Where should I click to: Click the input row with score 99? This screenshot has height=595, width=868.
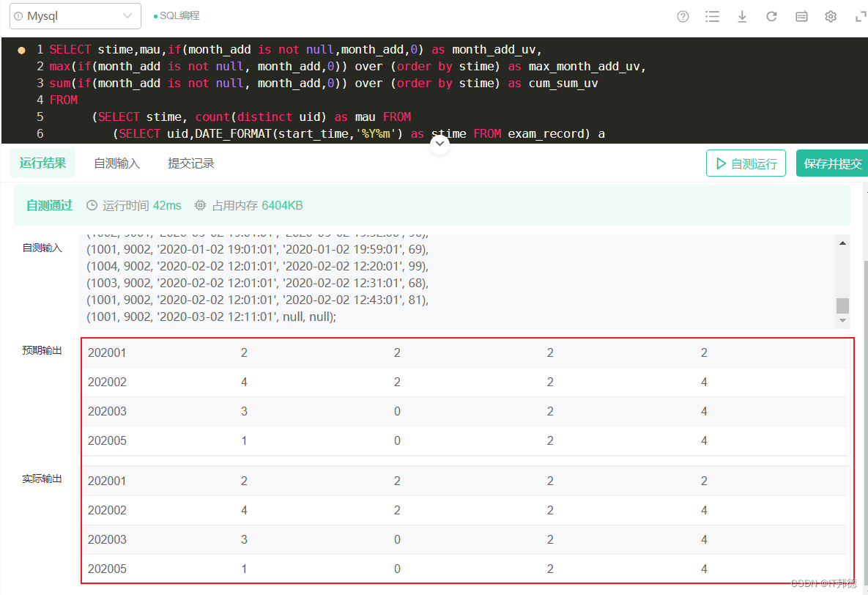pos(257,267)
